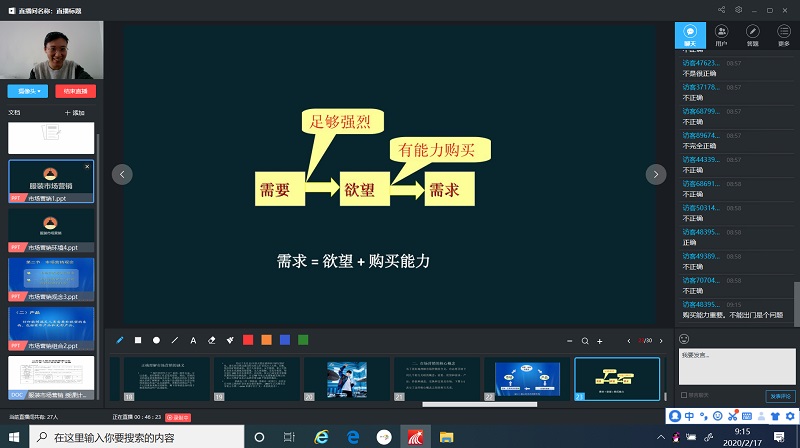The width and height of the screenshot is (800, 448).
Task: Open the emoji picker in chat
Action: point(684,339)
